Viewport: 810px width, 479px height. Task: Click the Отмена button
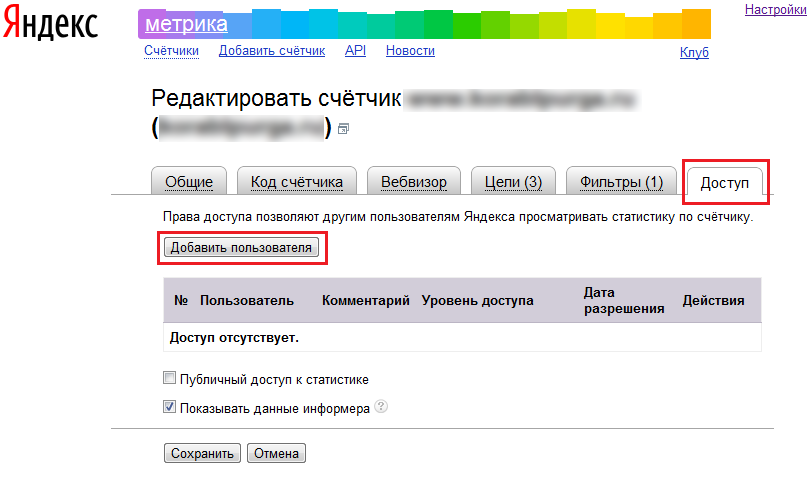click(276, 453)
